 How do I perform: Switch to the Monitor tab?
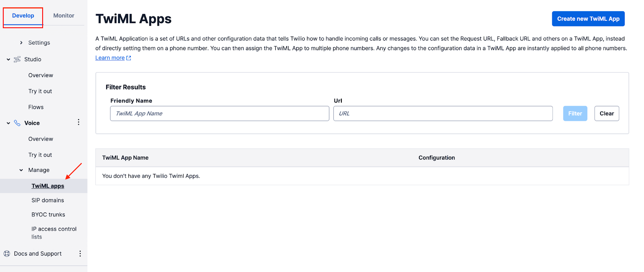point(64,16)
